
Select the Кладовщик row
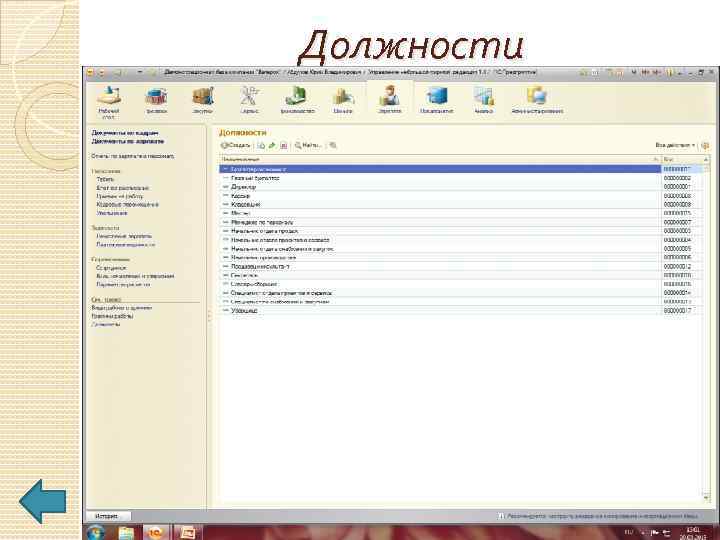coord(440,204)
